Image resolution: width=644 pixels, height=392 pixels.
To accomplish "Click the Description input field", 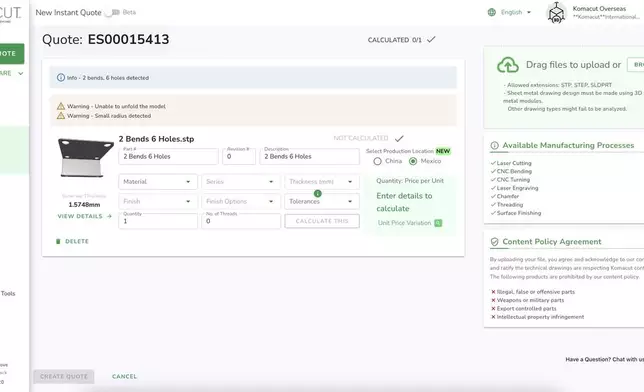I will pos(309,157).
